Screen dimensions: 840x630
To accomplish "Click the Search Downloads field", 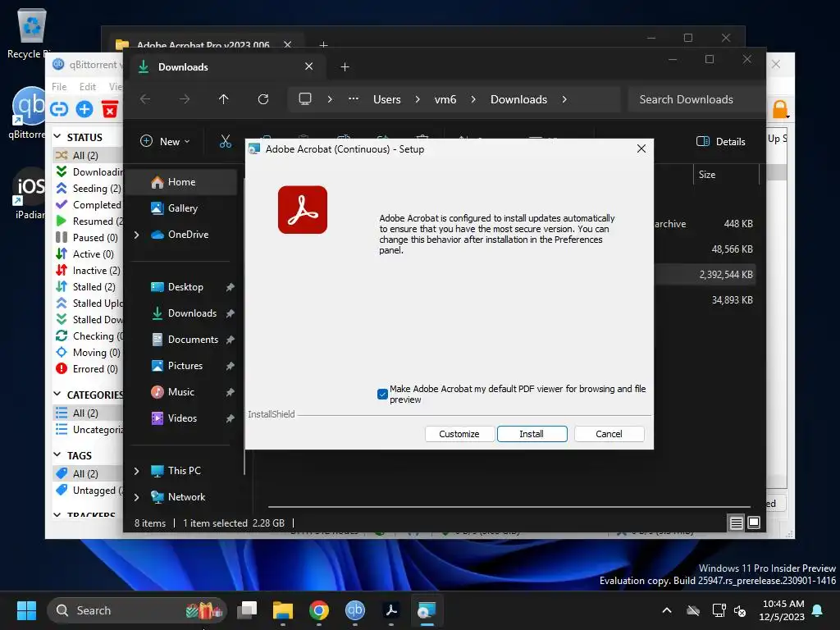I will click(x=696, y=99).
